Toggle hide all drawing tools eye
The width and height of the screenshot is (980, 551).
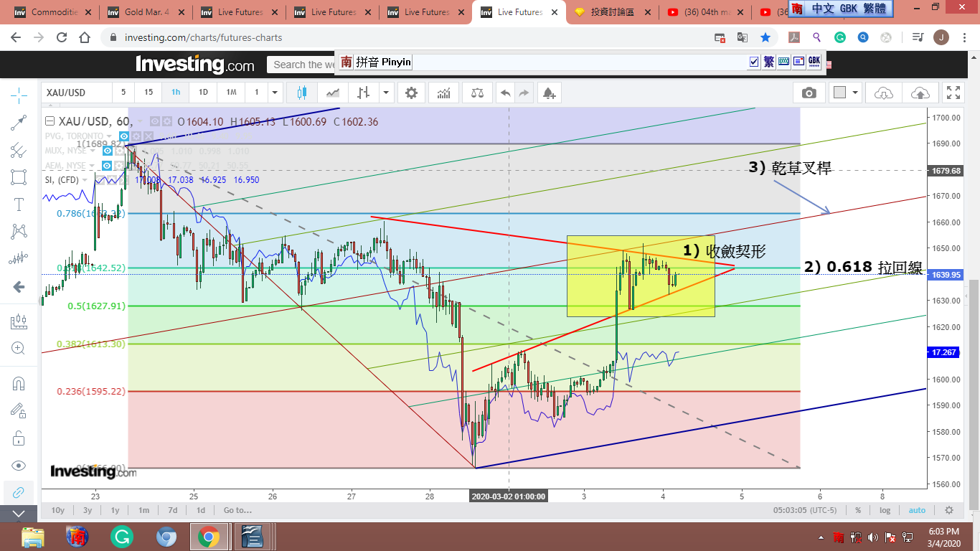19,465
